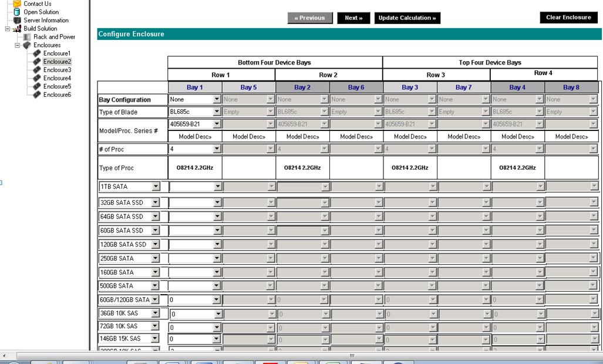The height and width of the screenshot is (364, 603).
Task: Click the Open Solution database icon
Action: click(x=17, y=12)
